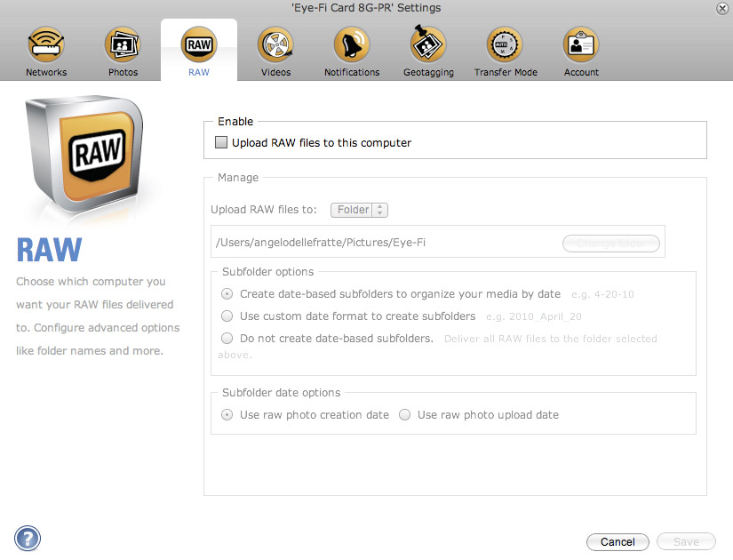733x560 pixels.
Task: Select Create date-based subfolders option
Action: point(227,294)
